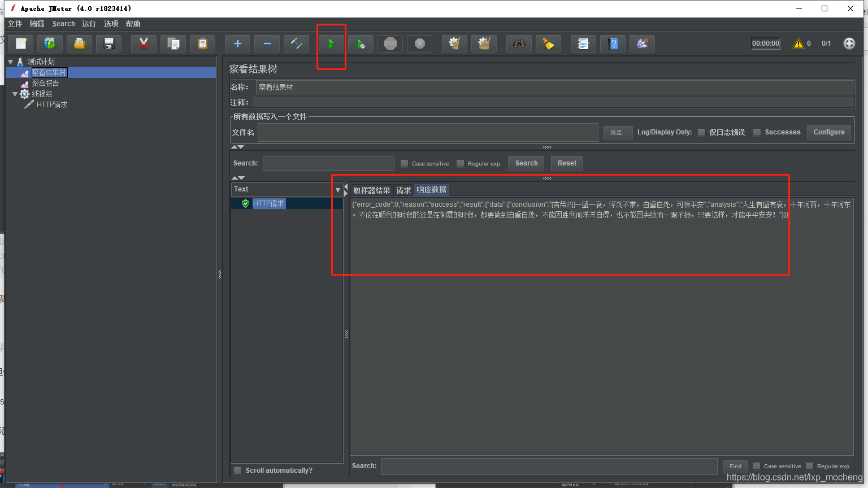868x488 pixels.
Task: Click the 名称 input field
Action: [555, 87]
